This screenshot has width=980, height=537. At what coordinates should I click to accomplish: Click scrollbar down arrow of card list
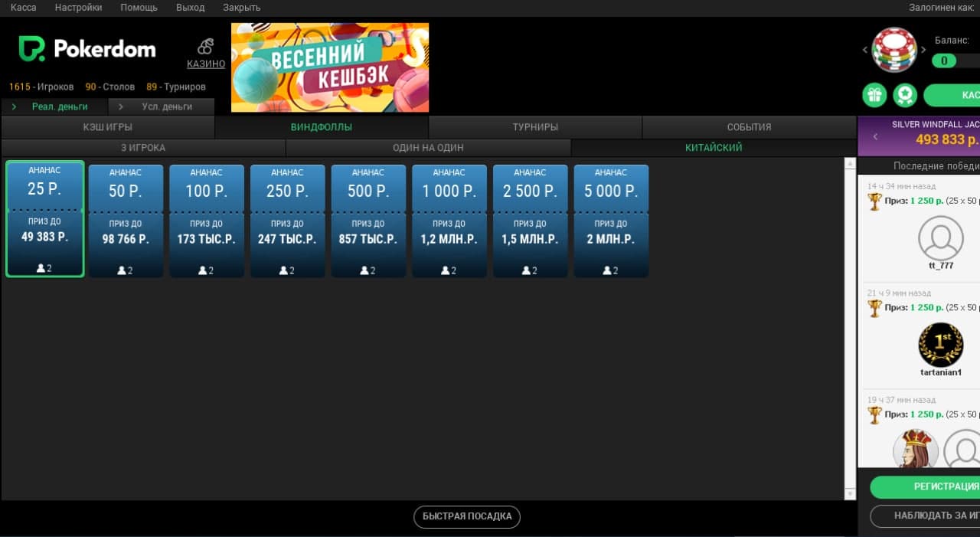point(849,494)
